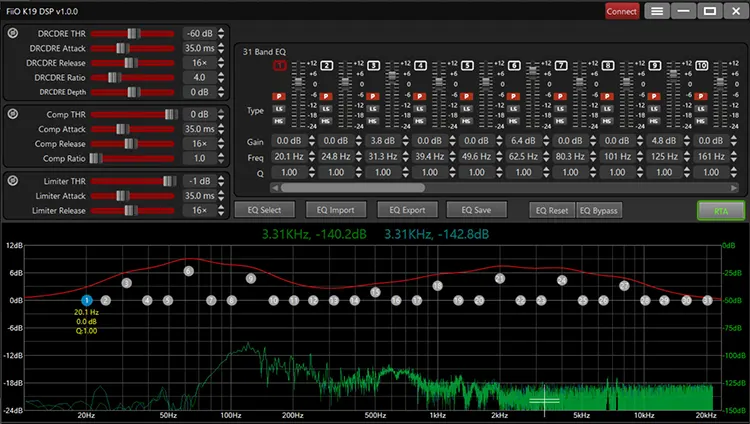Toggle the DRCDRE section power icon

pos(13,33)
